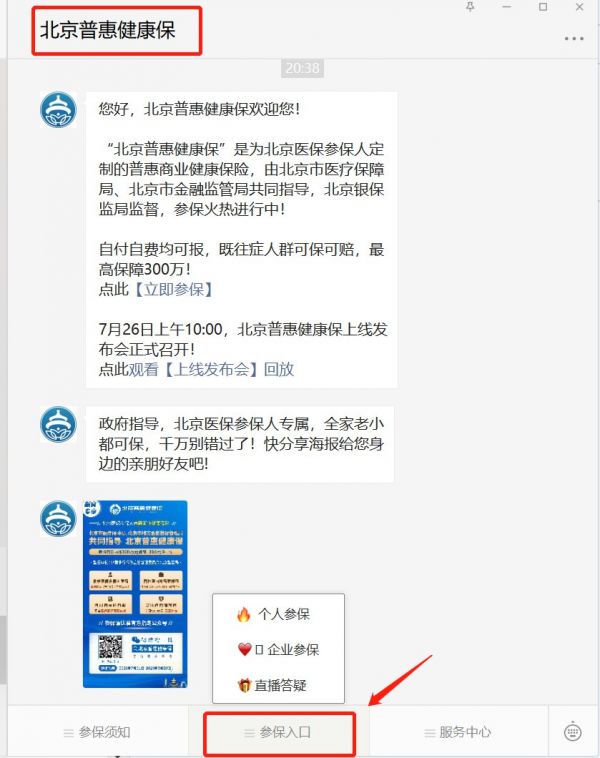Choose 企业参保 from the popup menu
Viewport: 600px width, 758px height.
(x=278, y=649)
